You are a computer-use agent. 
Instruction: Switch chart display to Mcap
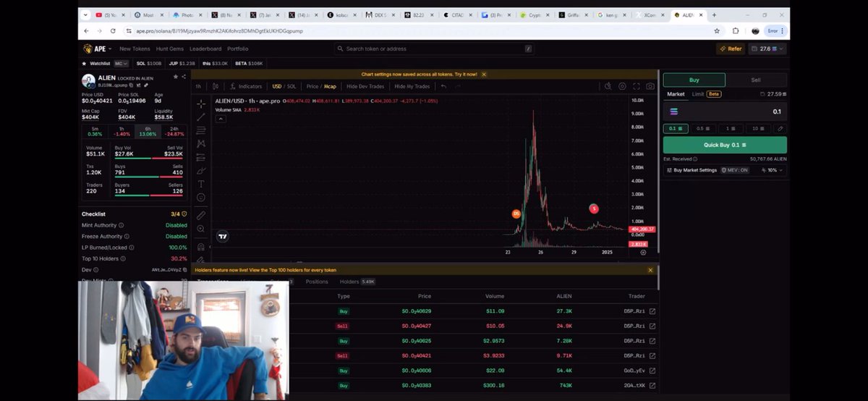[x=330, y=86]
